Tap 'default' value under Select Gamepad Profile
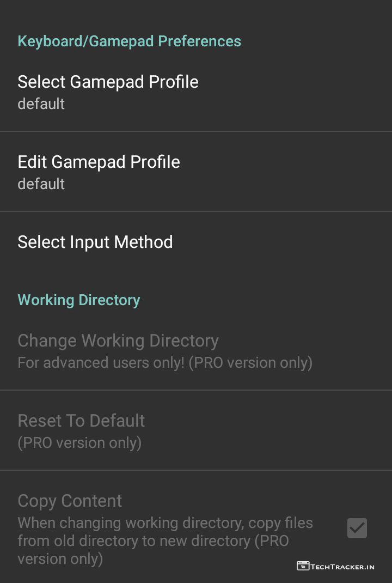 [41, 104]
